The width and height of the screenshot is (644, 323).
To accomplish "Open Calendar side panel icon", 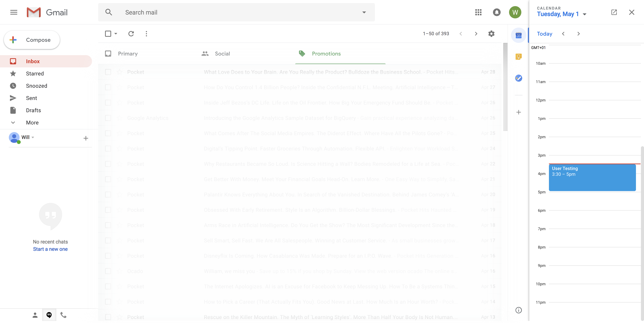I will click(518, 35).
